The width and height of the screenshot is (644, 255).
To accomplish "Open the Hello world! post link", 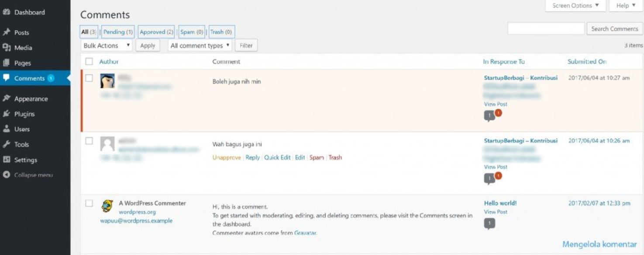I will 500,203.
